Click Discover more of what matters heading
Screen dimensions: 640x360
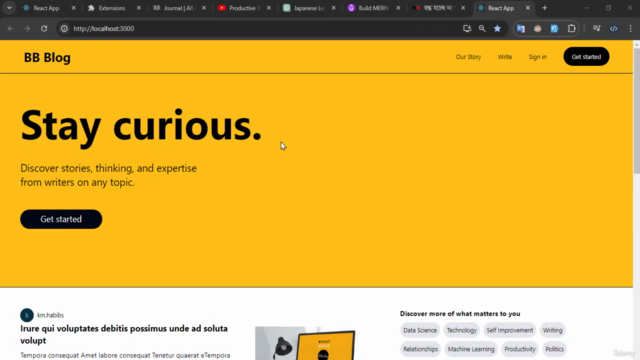460,313
